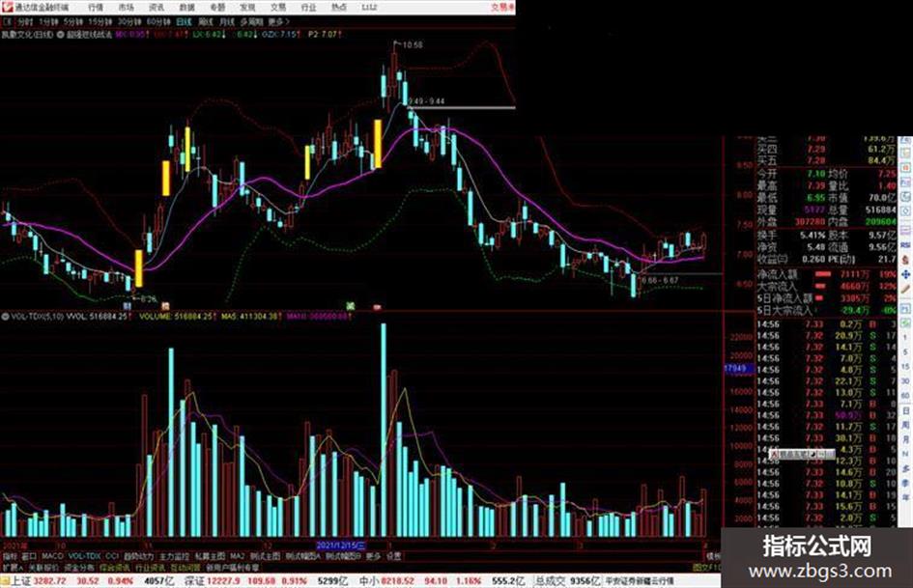Select the pencil draw tool in right toolbar
This screenshot has width=913, height=588.
tap(905, 288)
